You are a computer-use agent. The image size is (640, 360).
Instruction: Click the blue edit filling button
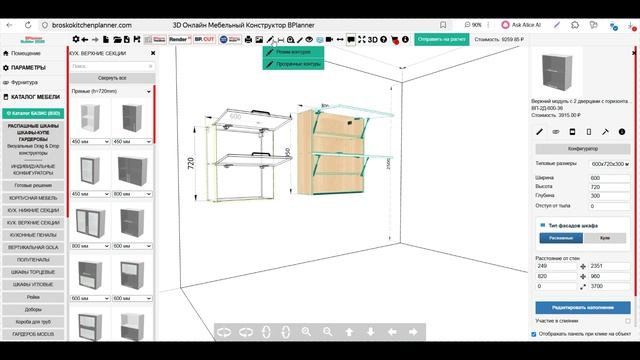tap(583, 308)
